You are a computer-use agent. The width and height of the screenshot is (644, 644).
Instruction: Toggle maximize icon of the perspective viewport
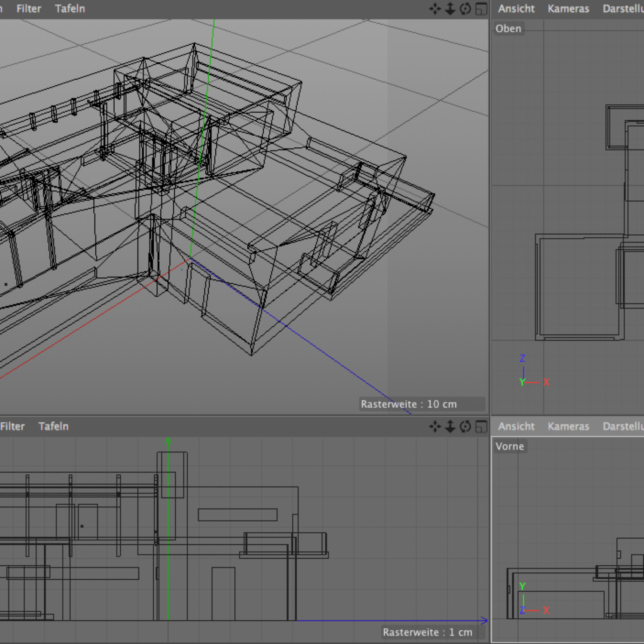pos(481,9)
